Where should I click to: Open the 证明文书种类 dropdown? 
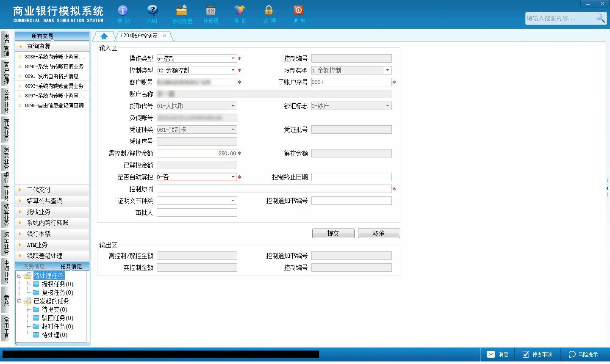click(233, 201)
